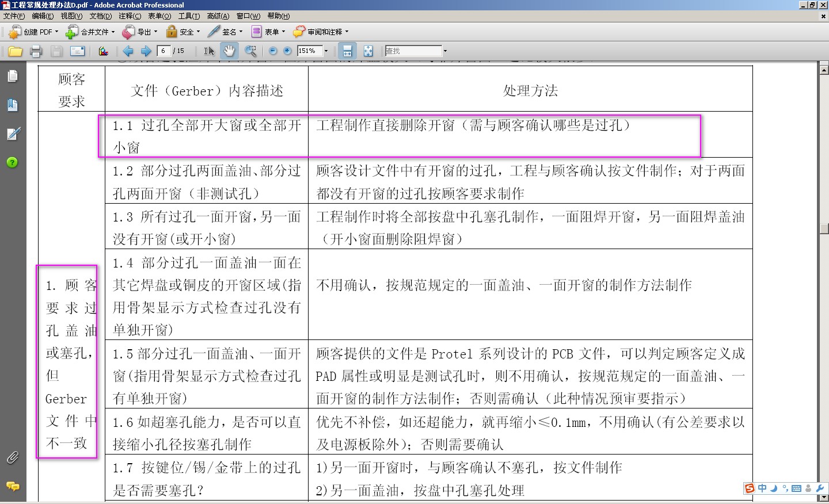Click the Find (查找) search box
The height and width of the screenshot is (504, 829).
tap(413, 51)
